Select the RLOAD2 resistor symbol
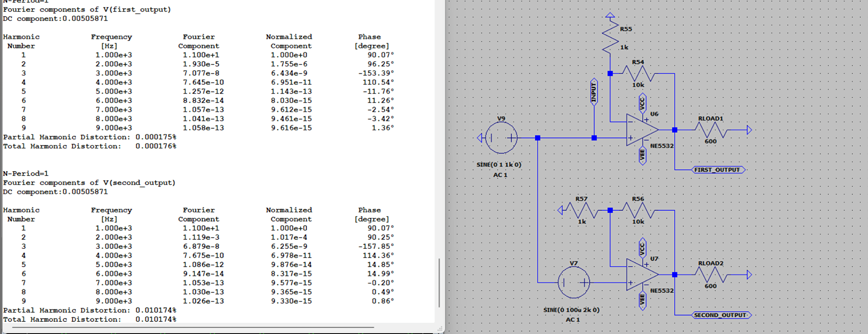868x334 pixels. tap(711, 274)
